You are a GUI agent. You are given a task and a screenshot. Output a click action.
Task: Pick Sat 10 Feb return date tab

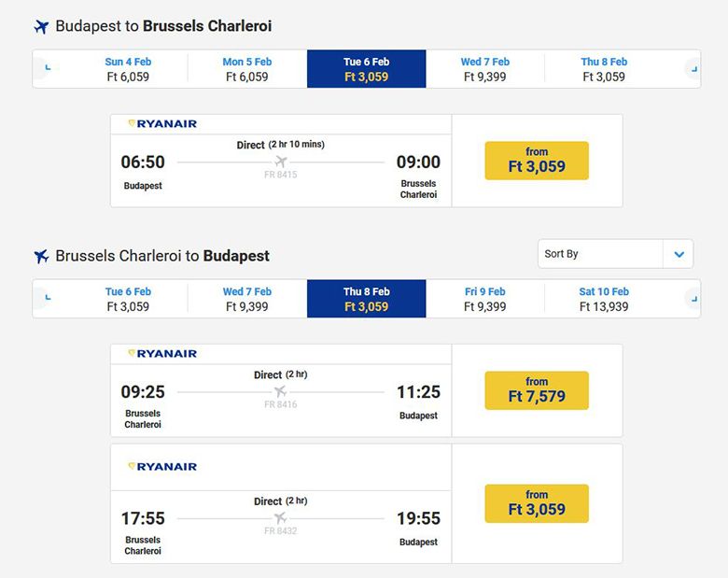[604, 299]
